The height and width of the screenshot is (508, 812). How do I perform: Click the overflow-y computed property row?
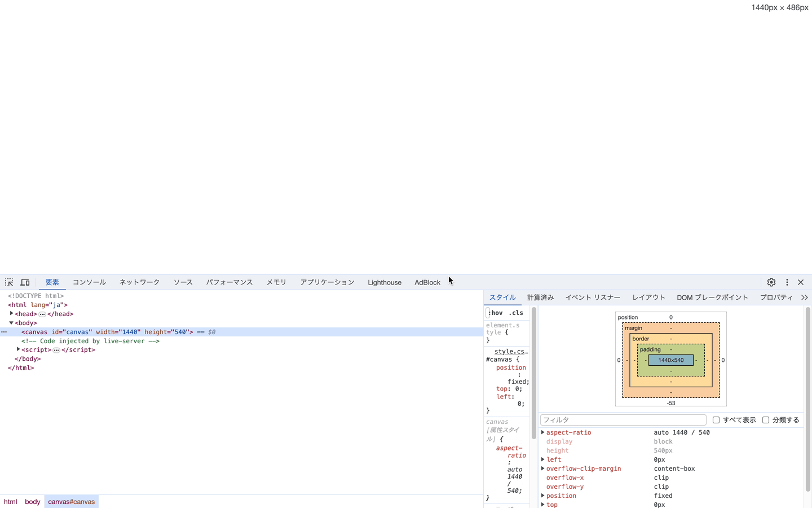(x=671, y=487)
